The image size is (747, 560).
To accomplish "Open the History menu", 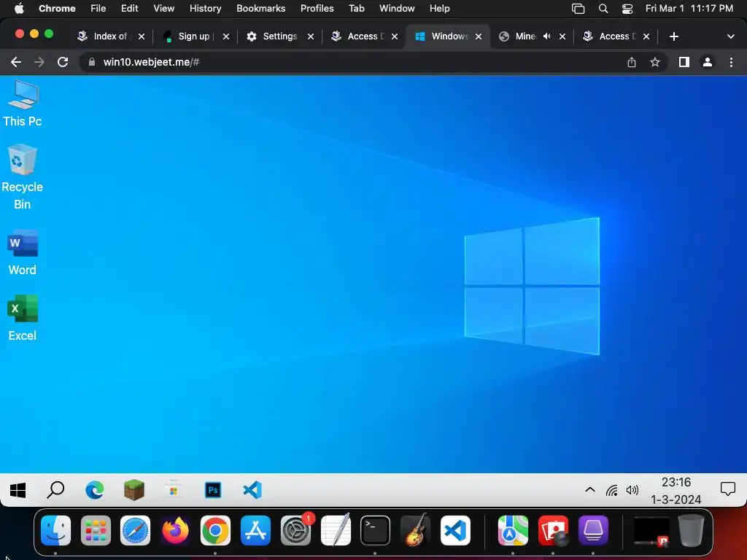I will click(205, 8).
